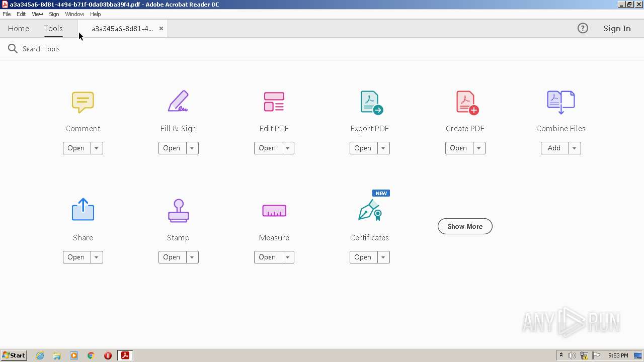The image size is (644, 362).
Task: Close the a3a345a6 document tab
Action: click(161, 29)
